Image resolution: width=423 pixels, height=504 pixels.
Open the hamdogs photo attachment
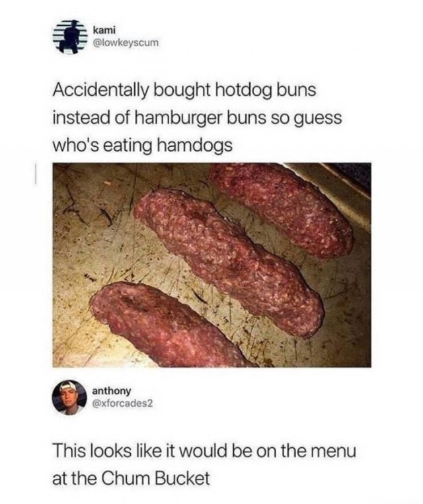coord(211,265)
